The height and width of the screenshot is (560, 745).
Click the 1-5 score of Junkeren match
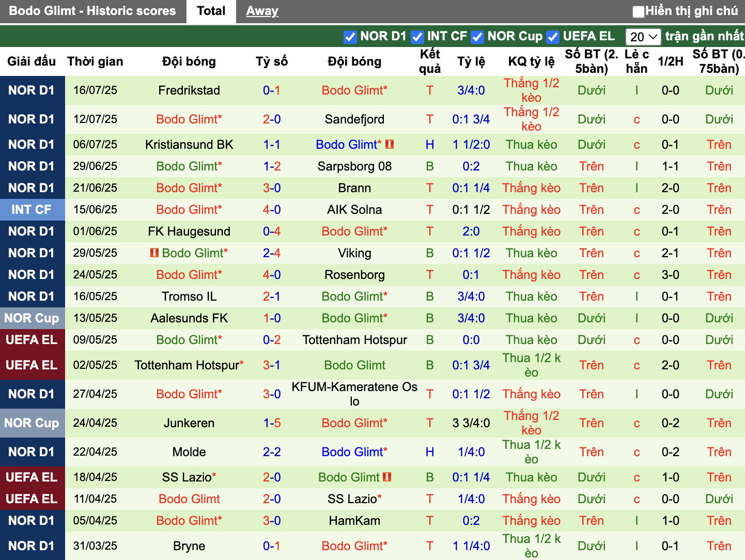[x=272, y=423]
